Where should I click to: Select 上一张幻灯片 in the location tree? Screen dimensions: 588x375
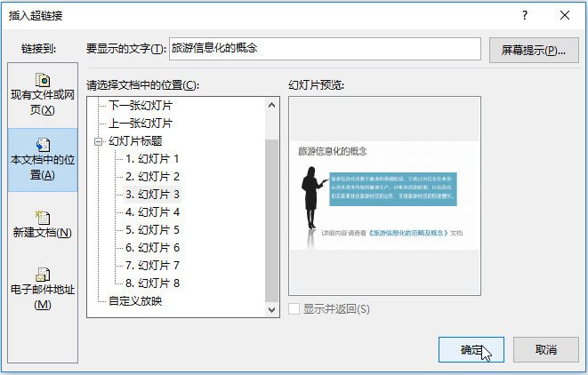click(141, 124)
